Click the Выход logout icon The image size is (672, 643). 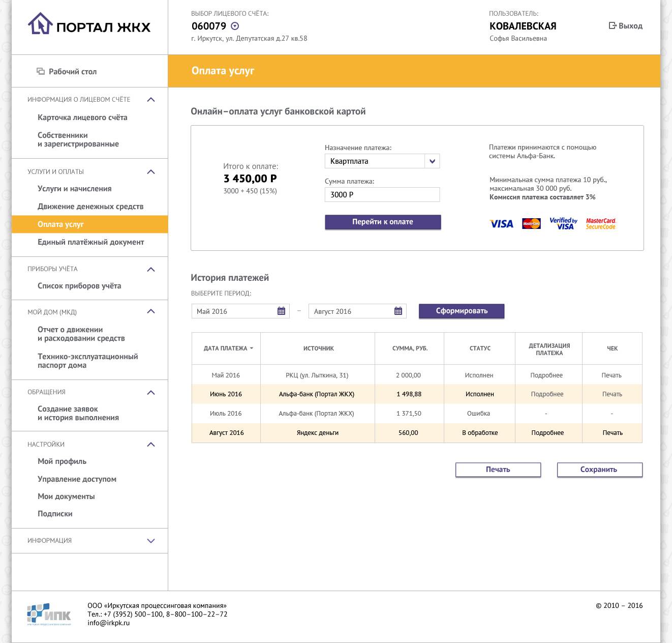[613, 25]
